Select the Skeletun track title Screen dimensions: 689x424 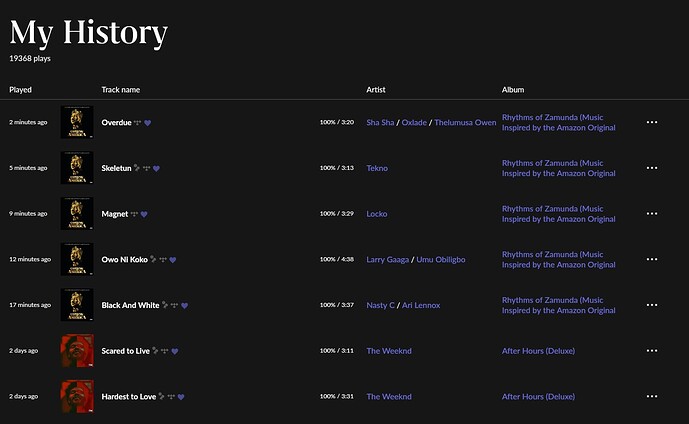coord(116,168)
